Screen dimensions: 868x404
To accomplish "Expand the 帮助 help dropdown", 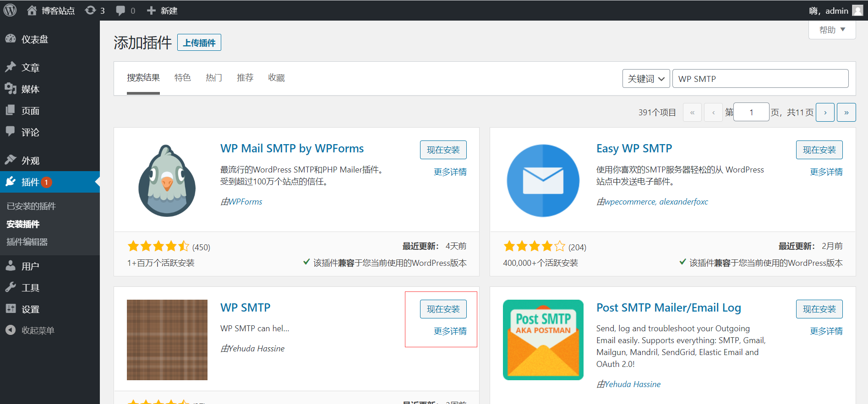I will 832,30.
